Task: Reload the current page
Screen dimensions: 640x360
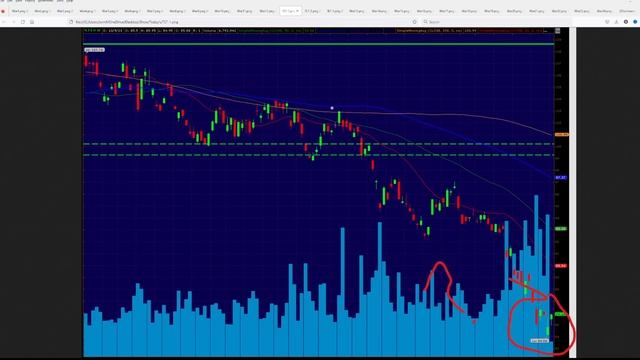Action: pos(23,22)
